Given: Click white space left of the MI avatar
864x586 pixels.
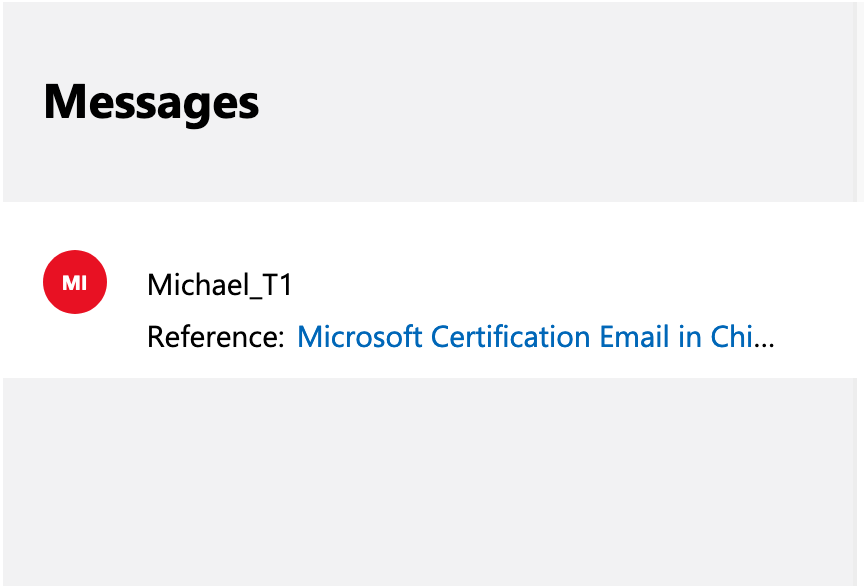Looking at the screenshot, I should click(x=22, y=282).
